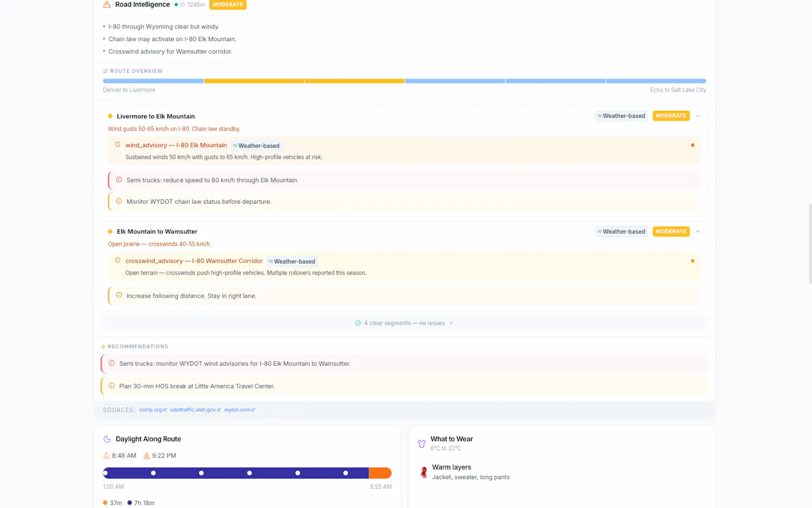Click the Route Overview list icon
Viewport: 812px width, 508px height.
click(106, 71)
